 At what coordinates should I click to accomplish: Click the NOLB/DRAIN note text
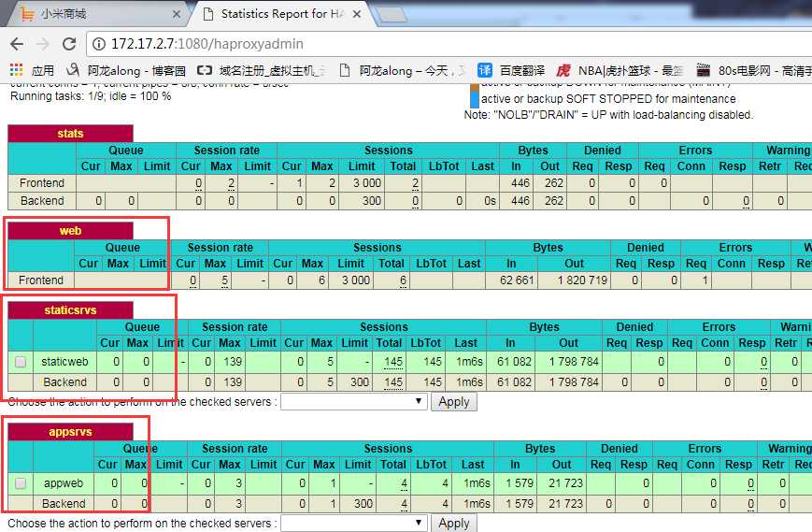(608, 114)
